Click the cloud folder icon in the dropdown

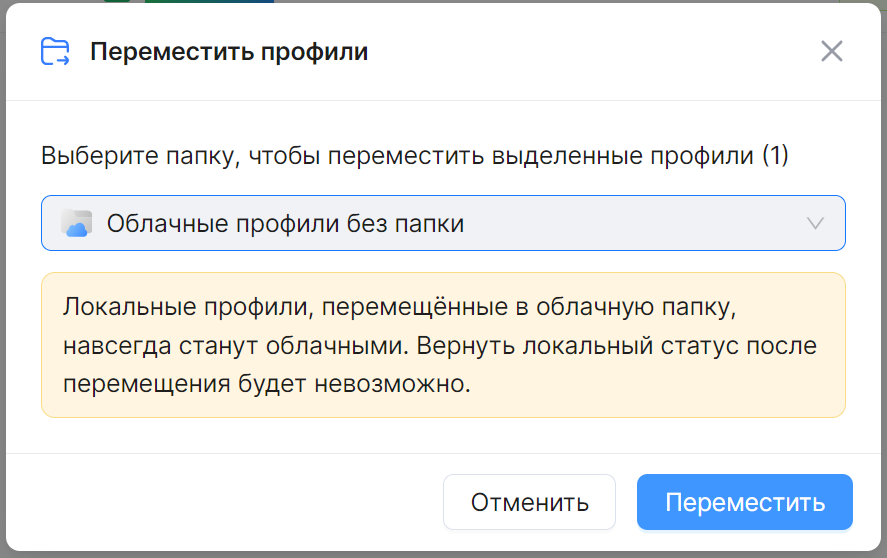pos(77,223)
